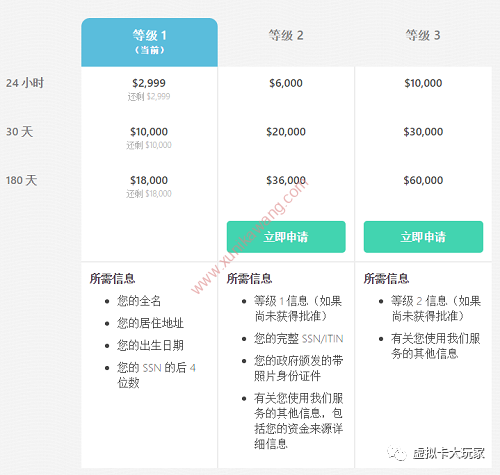
Task: Click 您的出生日期 list item
Action: click(150, 345)
